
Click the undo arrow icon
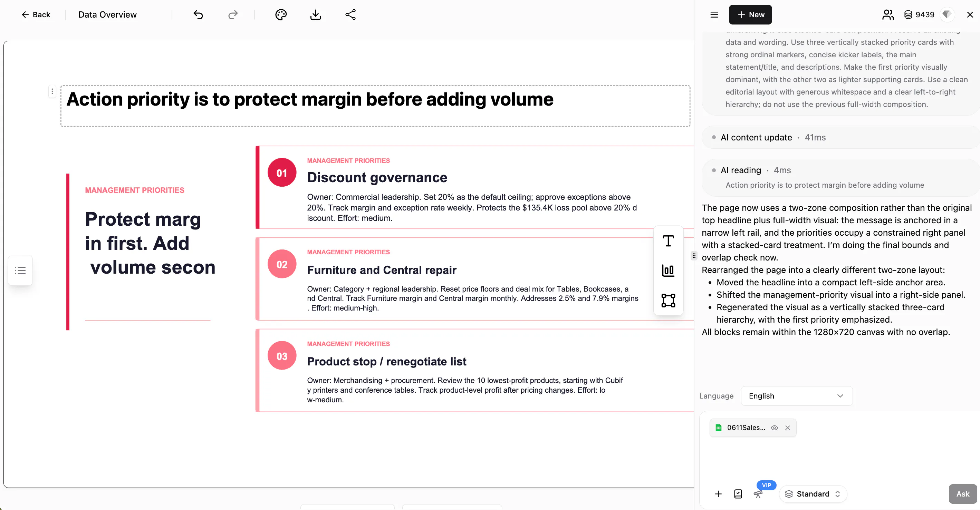(198, 14)
